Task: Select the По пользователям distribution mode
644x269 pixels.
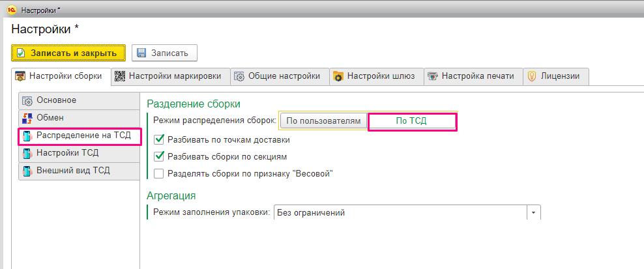Action: pyautogui.click(x=324, y=121)
